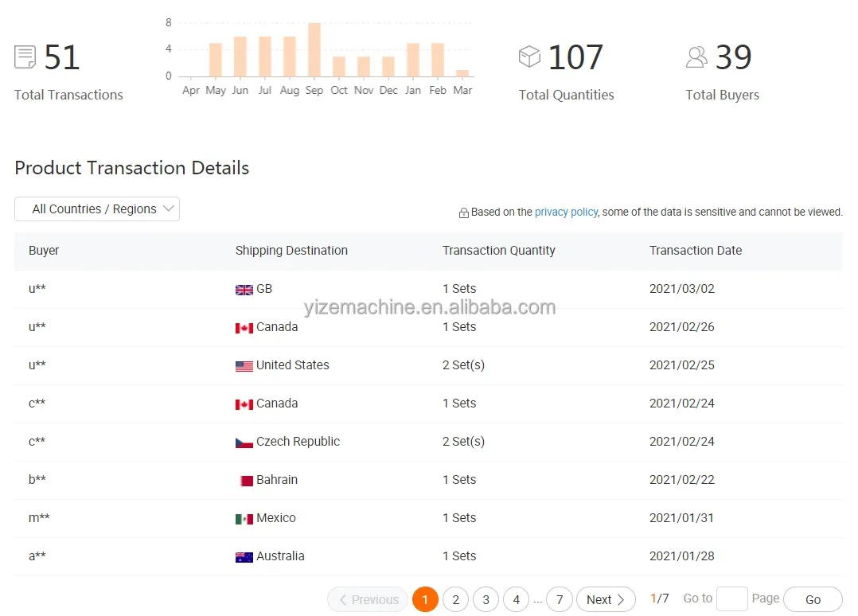The height and width of the screenshot is (616, 858).
Task: Go to page 3
Action: tap(486, 599)
